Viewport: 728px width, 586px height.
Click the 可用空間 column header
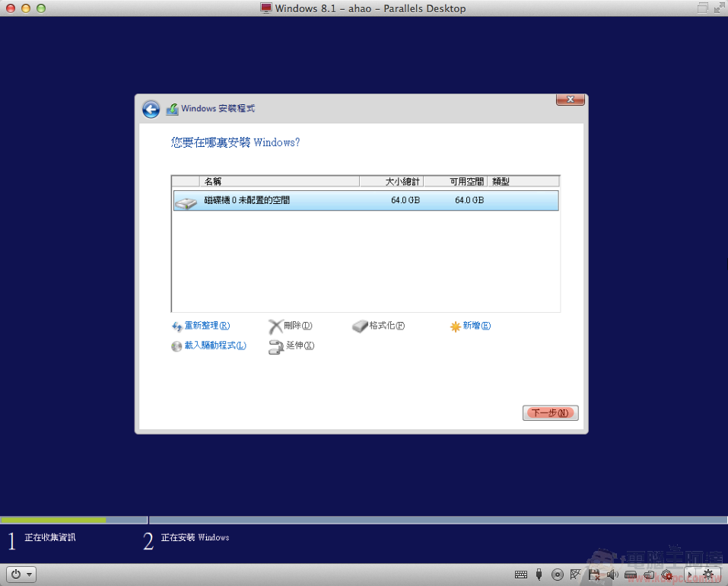click(x=455, y=181)
